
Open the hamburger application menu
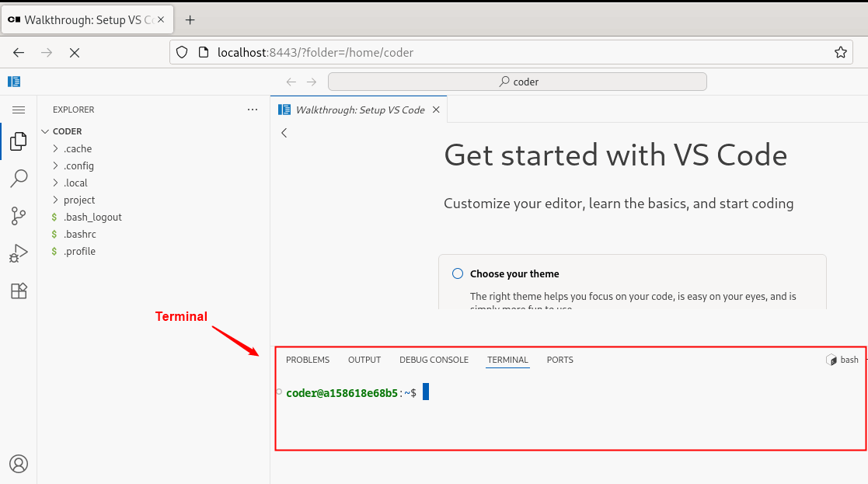click(x=19, y=110)
